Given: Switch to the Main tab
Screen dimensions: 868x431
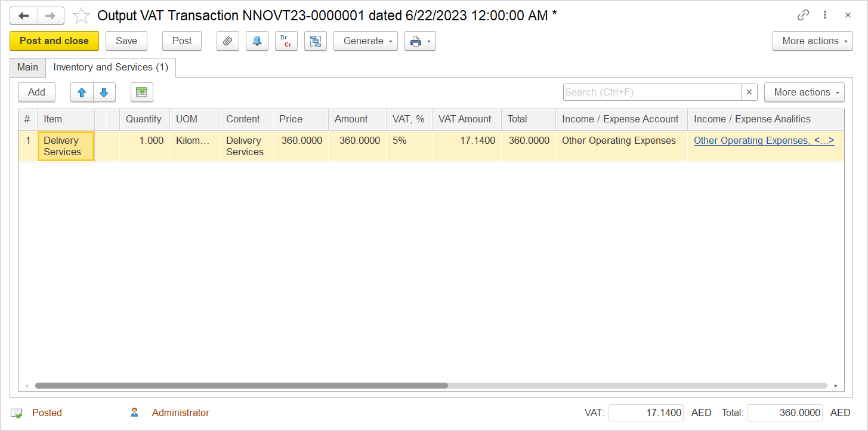Looking at the screenshot, I should pyautogui.click(x=27, y=67).
